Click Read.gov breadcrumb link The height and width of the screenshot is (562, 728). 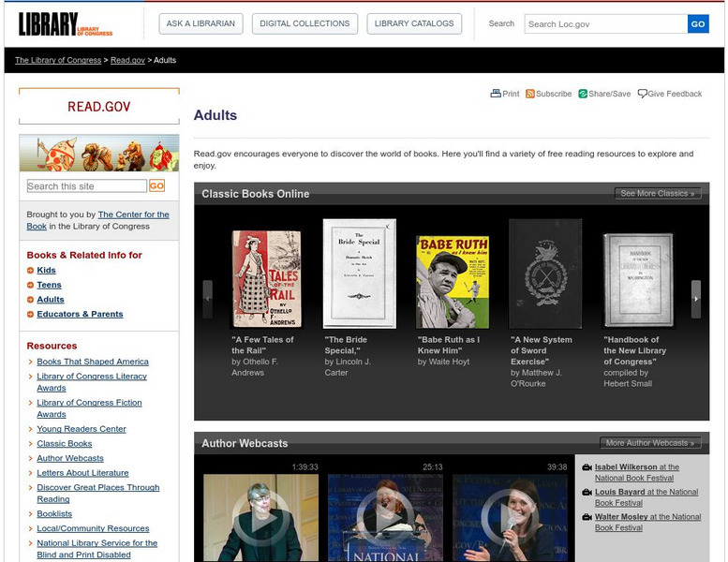point(127,60)
